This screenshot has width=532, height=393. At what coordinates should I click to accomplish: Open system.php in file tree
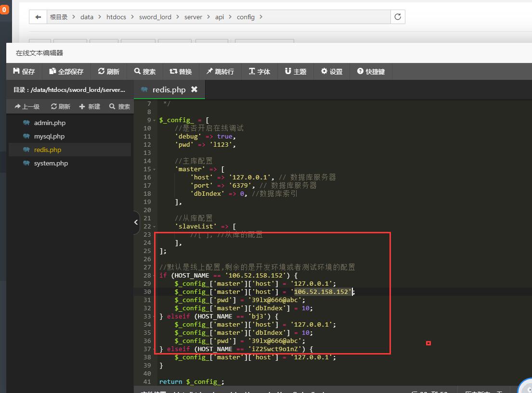tap(51, 164)
